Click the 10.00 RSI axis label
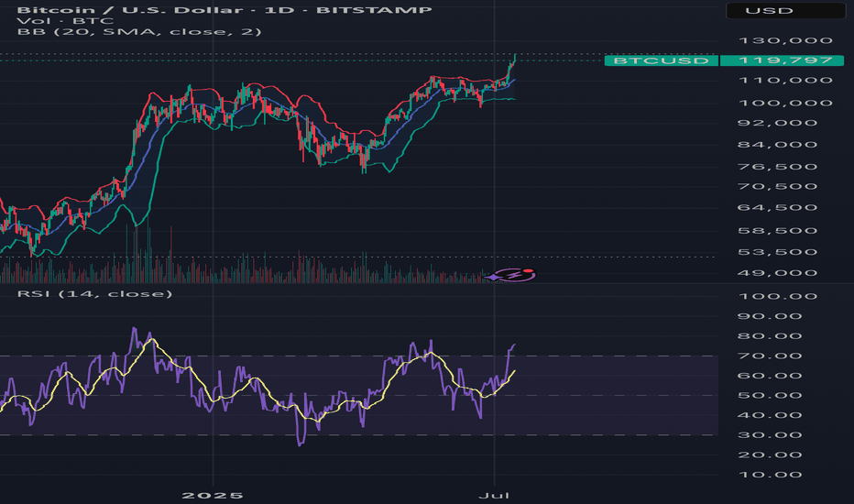The height and width of the screenshot is (504, 854). coord(770,475)
